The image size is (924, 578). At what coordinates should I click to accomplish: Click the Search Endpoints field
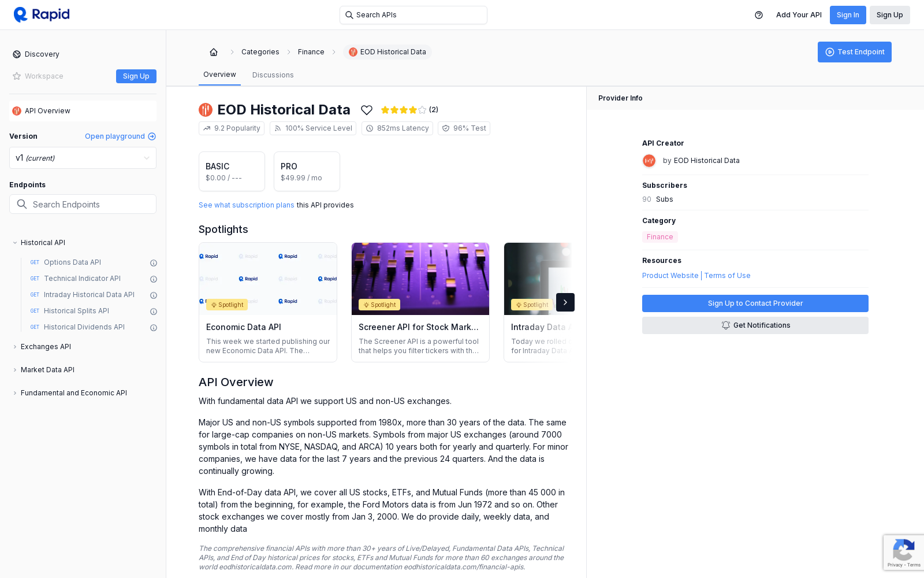[x=83, y=204]
